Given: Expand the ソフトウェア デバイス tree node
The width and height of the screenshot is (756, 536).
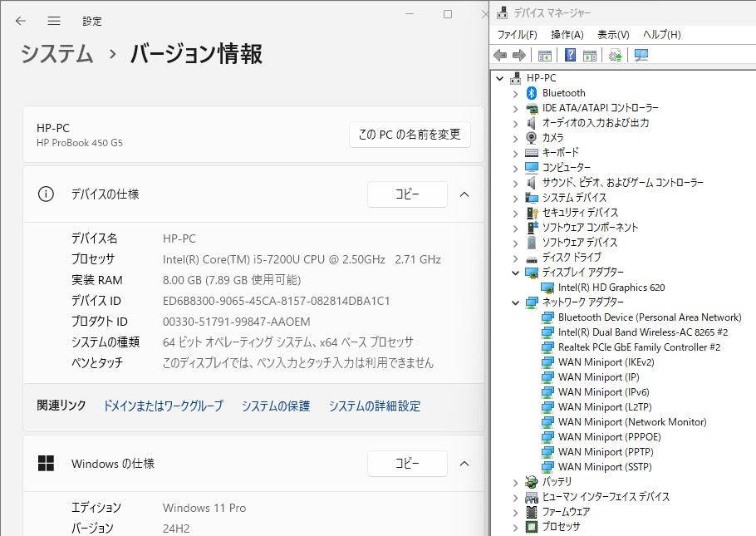Looking at the screenshot, I should (x=515, y=243).
